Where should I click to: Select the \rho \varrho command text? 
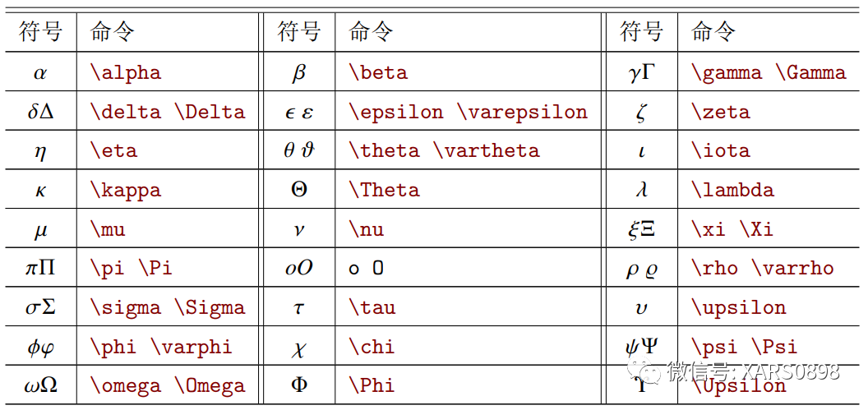pos(762,268)
